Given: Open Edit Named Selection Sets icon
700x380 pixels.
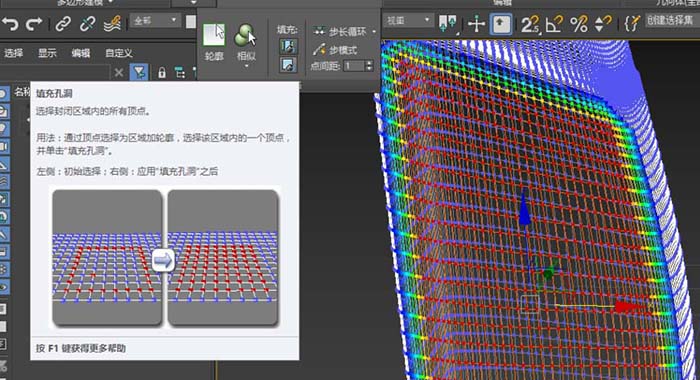Looking at the screenshot, I should pos(631,23).
